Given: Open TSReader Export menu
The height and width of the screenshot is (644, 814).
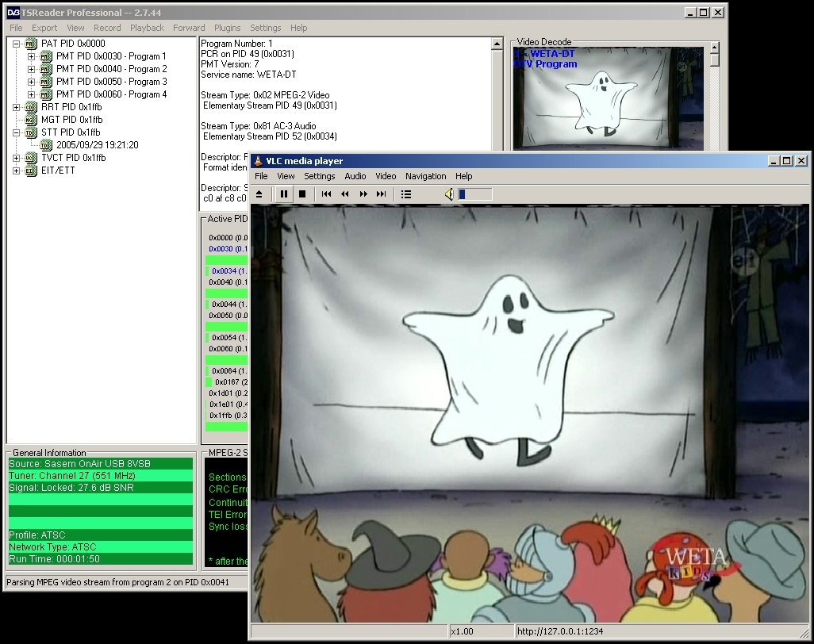Looking at the screenshot, I should [44, 28].
